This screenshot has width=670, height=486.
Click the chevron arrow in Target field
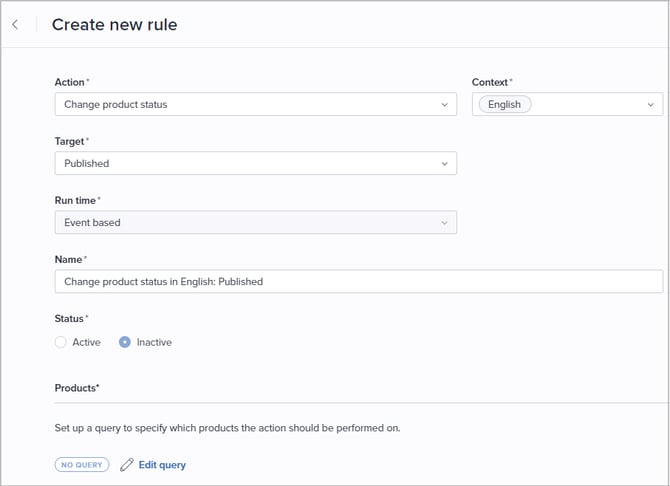[444, 163]
